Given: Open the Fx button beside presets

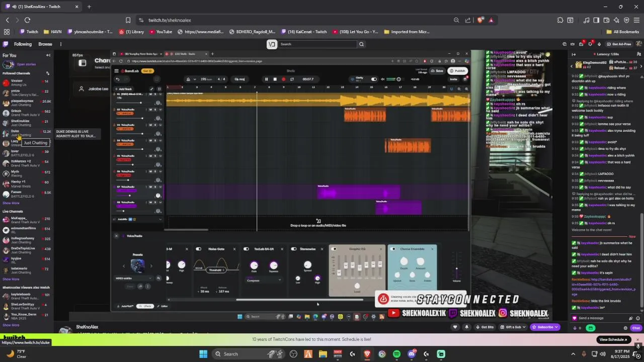Looking at the screenshot, I should (x=158, y=278).
